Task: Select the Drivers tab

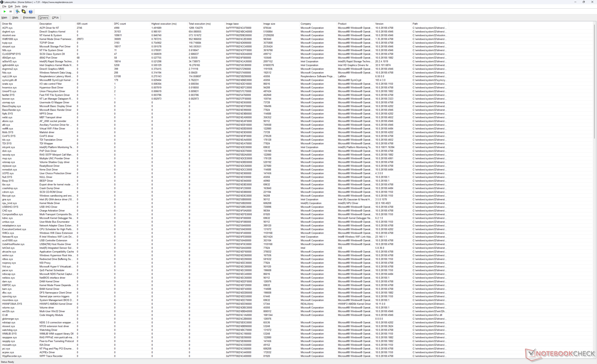Action: tap(44, 18)
